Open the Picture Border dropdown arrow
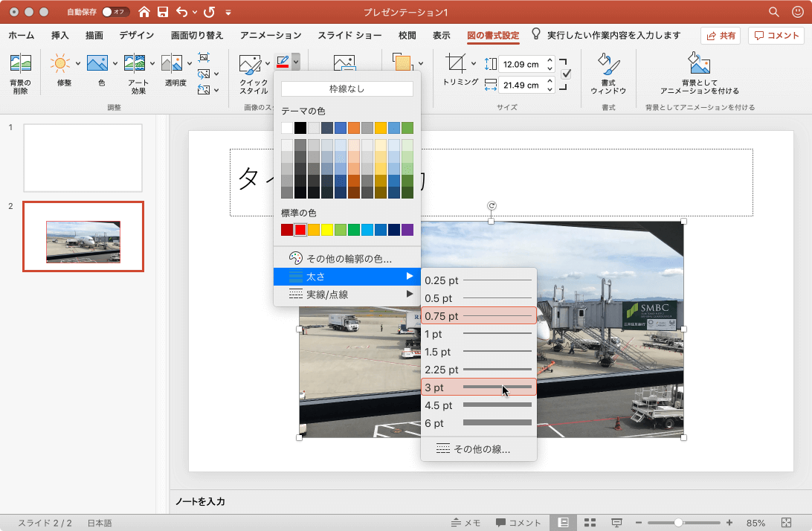 (296, 62)
